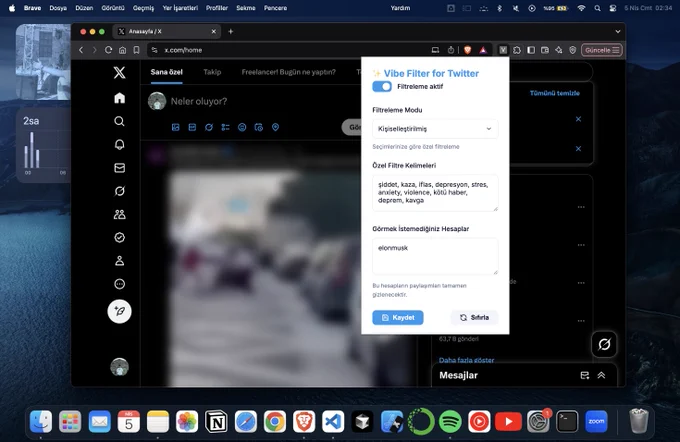The width and height of the screenshot is (680, 442).
Task: Open More circle icon in sidebar
Action: point(120,284)
